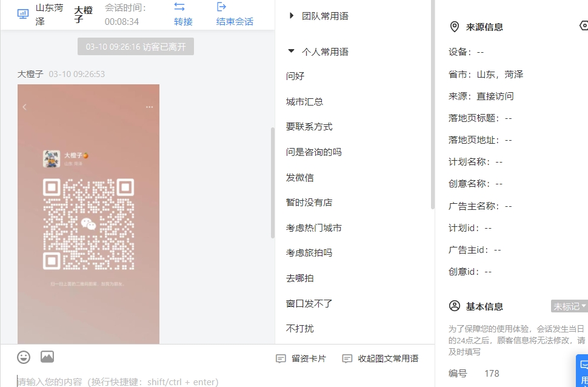Viewport: 588px width, 387px height.
Task: Click the 山东菏泽 visitor name
Action: click(49, 15)
